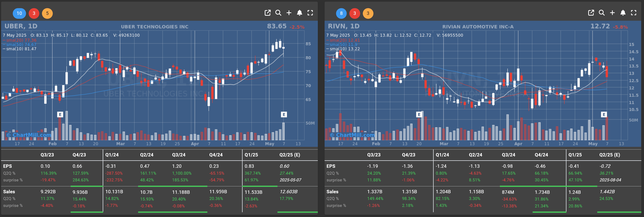Viewport: 644px width, 217px height.
Task: Click RIVN last price 12.72
Action: (600, 26)
